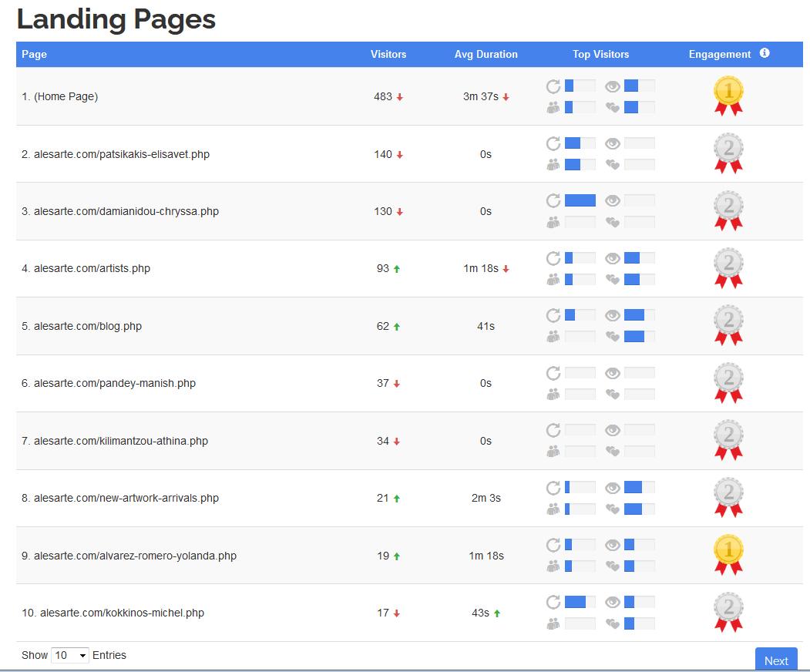Click the silver medal for pandey-manish.php row
Image resolution: width=810 pixels, height=672 pixels.
(x=728, y=383)
